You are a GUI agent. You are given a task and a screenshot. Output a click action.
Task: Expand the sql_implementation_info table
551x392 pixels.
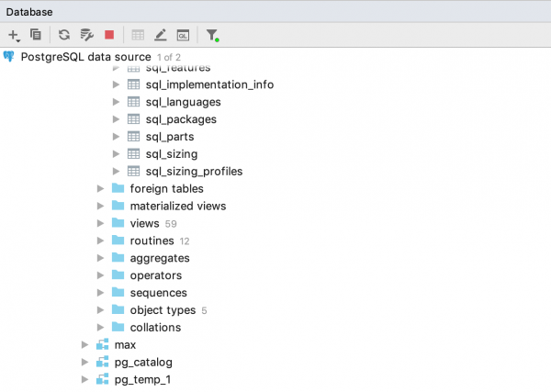tap(117, 84)
